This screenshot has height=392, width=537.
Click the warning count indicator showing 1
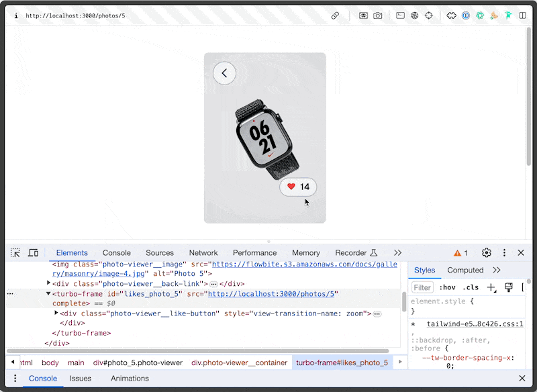click(460, 253)
